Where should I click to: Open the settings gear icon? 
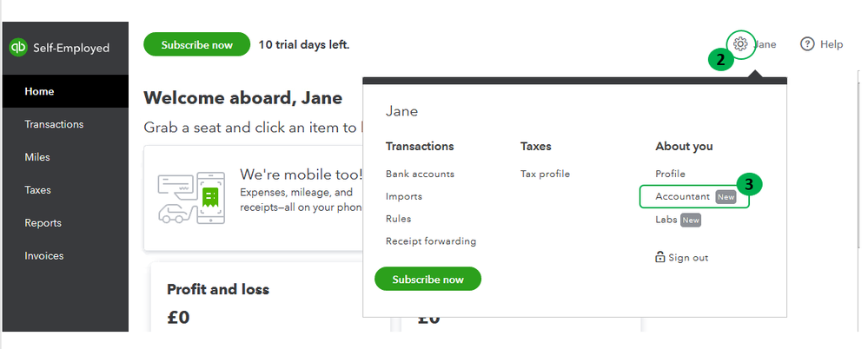pos(740,43)
